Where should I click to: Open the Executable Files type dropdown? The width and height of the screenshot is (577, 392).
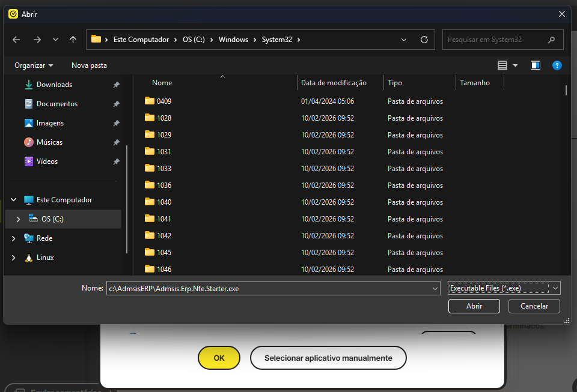pos(504,288)
